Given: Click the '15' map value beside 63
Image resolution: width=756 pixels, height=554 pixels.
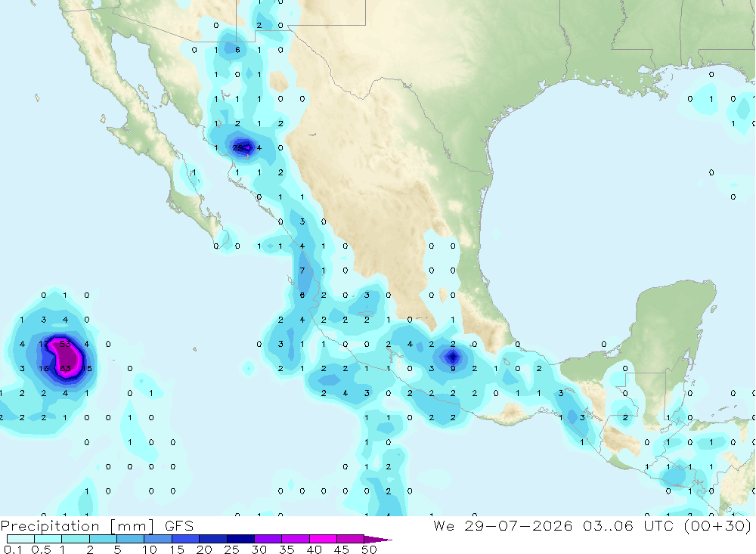Looking at the screenshot, I should coord(87,368).
